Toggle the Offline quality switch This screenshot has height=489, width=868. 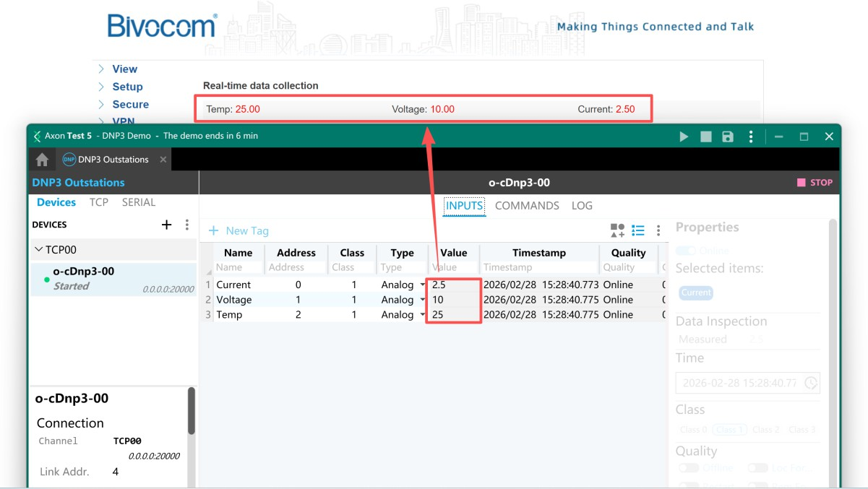coord(688,468)
